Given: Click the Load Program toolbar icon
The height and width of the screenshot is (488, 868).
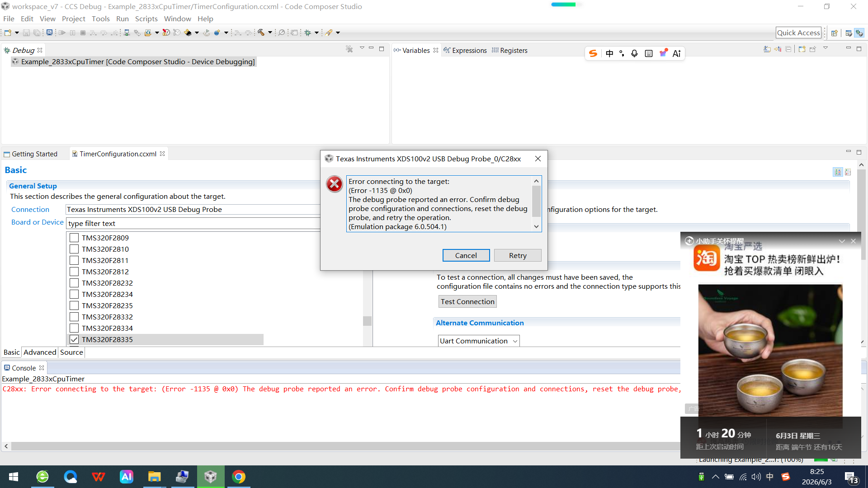Looking at the screenshot, I should tap(147, 33).
